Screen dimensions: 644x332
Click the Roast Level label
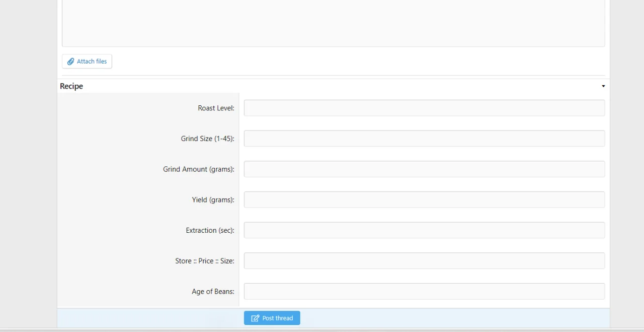[x=216, y=108]
